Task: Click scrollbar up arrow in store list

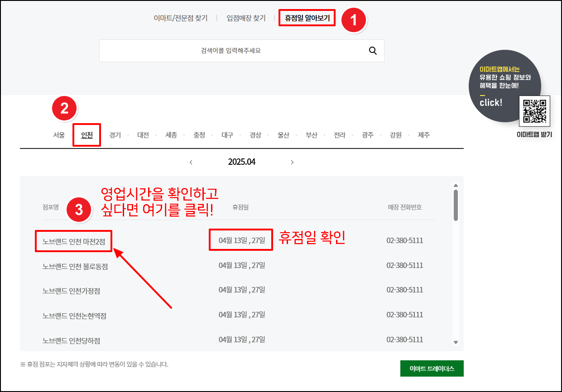Action: pos(456,185)
